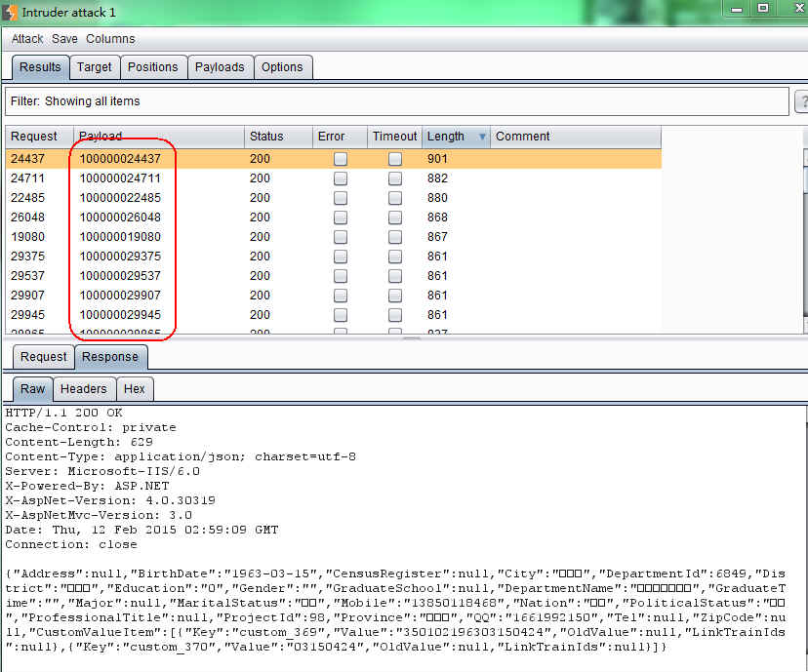Select payload 100000024437 row
Screen dimensions: 808x672
(334, 159)
